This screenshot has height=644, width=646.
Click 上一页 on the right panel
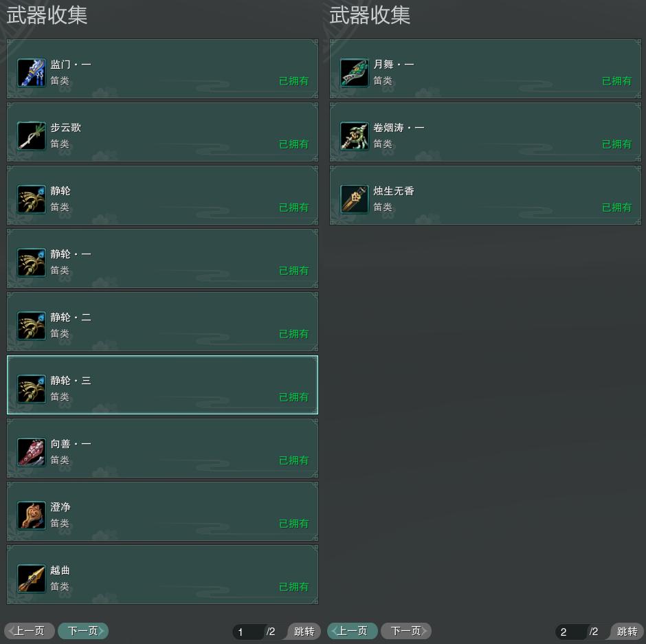(353, 631)
